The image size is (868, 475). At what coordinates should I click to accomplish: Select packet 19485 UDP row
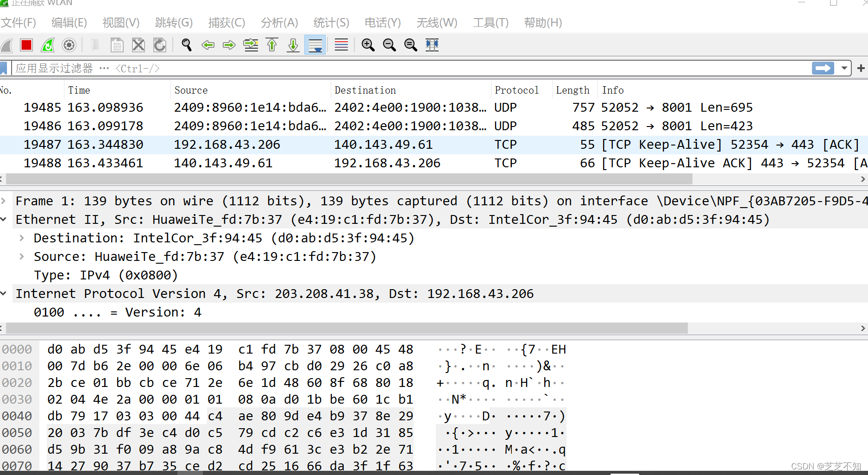pos(434,107)
